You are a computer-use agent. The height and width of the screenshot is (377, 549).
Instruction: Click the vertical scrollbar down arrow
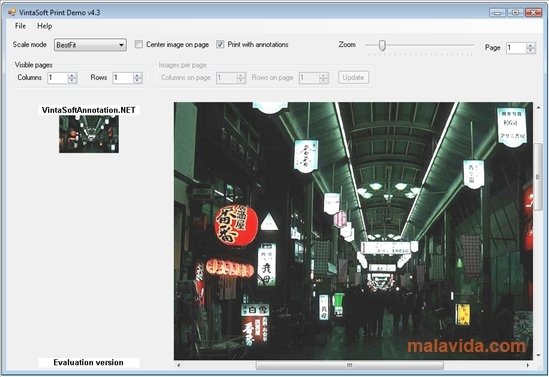tap(538, 355)
